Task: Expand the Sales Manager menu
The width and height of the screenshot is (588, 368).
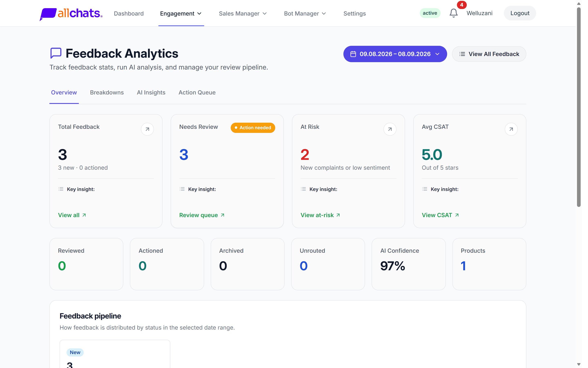Action: (243, 13)
